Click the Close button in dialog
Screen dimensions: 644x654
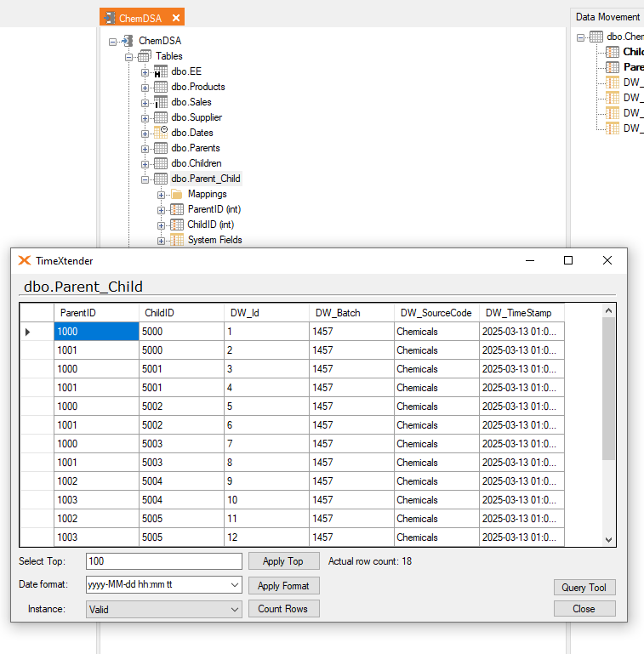tap(584, 609)
